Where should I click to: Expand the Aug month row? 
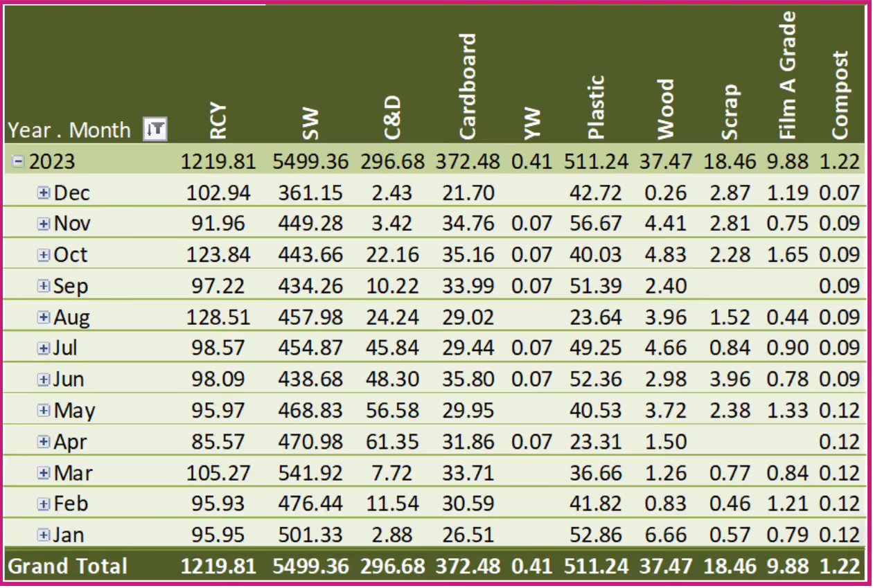(x=44, y=317)
